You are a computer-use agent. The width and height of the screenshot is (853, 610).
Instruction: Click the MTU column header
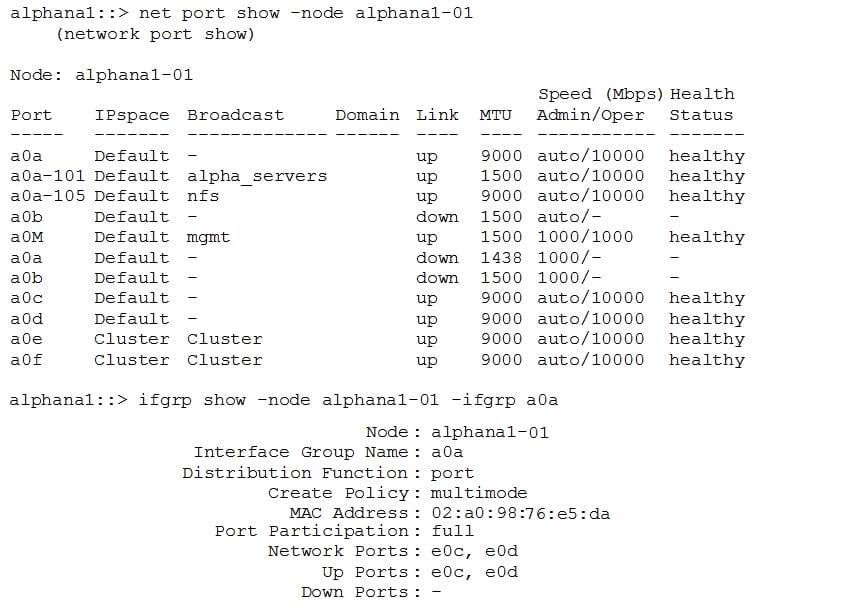495,115
